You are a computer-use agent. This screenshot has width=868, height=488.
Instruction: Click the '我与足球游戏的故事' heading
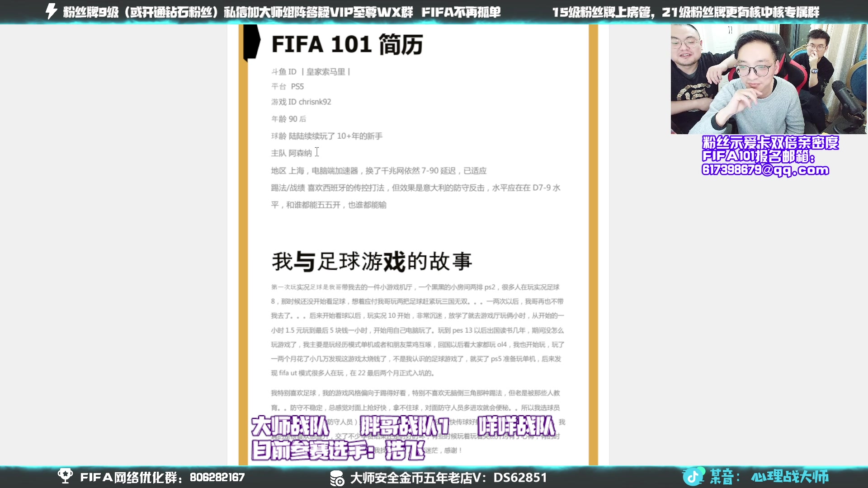coord(372,262)
